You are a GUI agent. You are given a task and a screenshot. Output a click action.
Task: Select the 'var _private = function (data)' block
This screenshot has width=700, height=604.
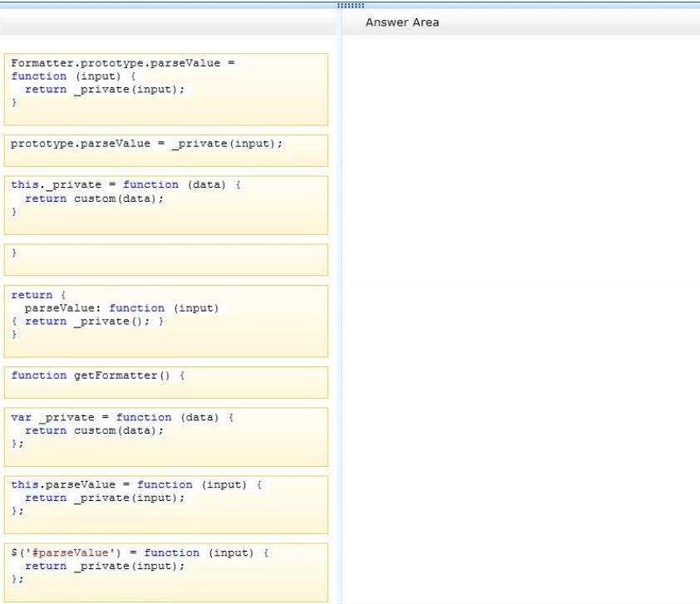(x=166, y=437)
